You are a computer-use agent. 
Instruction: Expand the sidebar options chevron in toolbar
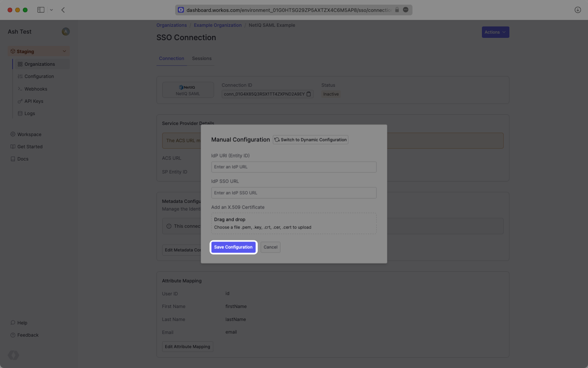tap(51, 10)
